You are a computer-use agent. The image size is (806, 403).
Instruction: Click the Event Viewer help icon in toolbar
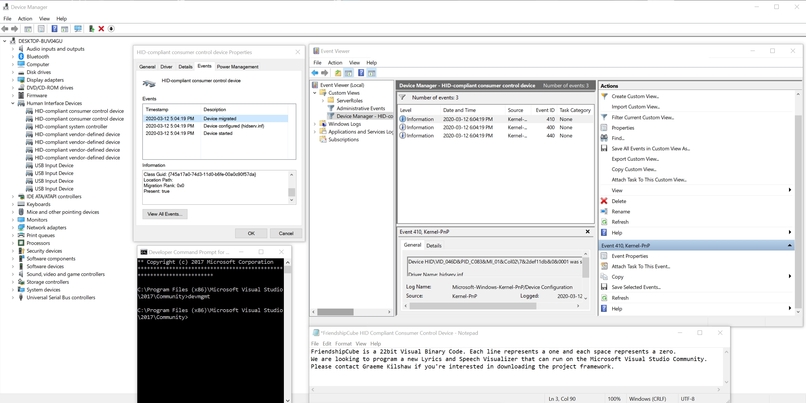pos(360,73)
